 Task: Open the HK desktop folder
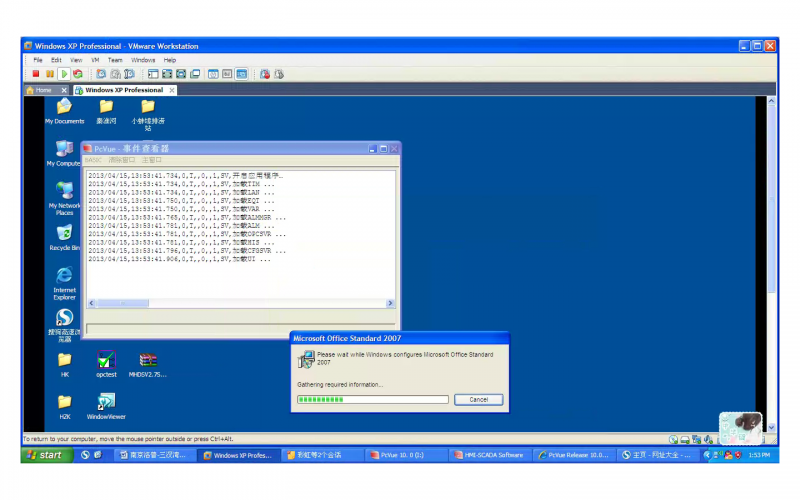click(x=64, y=364)
